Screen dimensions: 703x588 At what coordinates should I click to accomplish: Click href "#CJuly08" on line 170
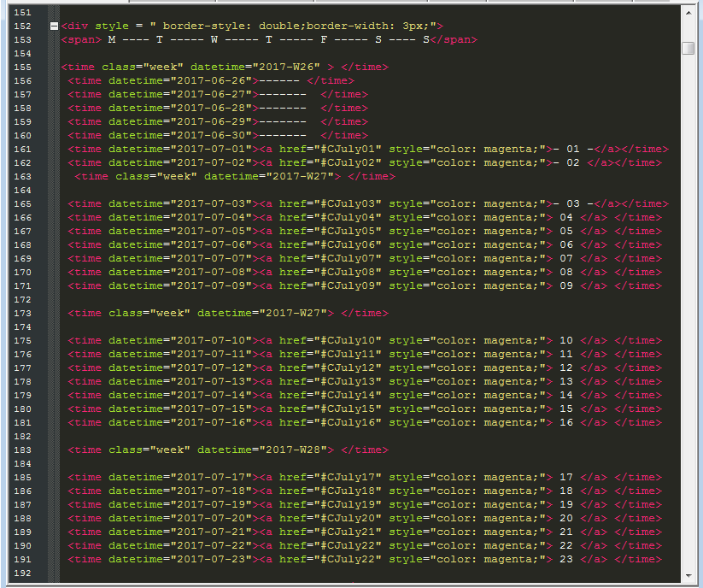pos(348,273)
